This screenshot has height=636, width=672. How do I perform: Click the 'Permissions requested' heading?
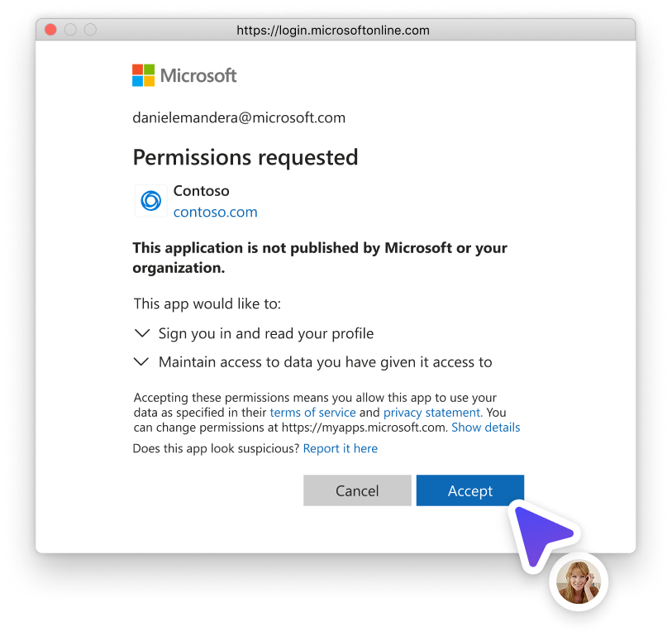coord(245,157)
